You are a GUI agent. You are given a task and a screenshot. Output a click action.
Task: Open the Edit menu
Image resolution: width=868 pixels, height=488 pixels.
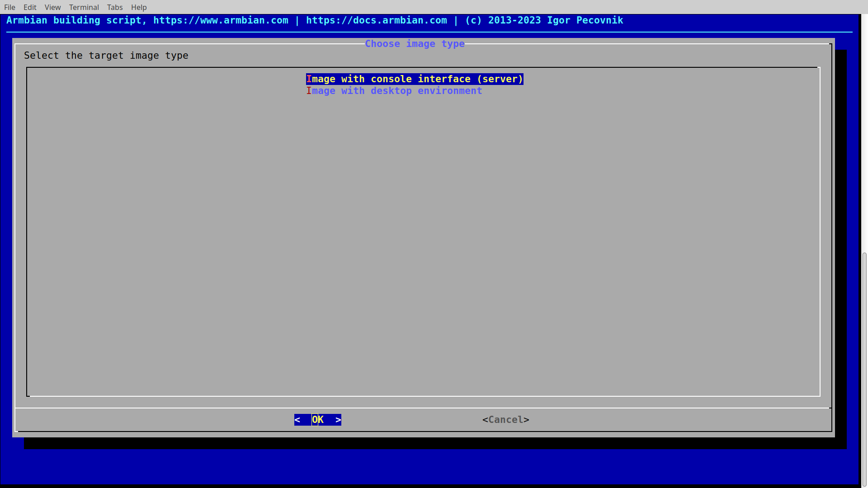(29, 7)
